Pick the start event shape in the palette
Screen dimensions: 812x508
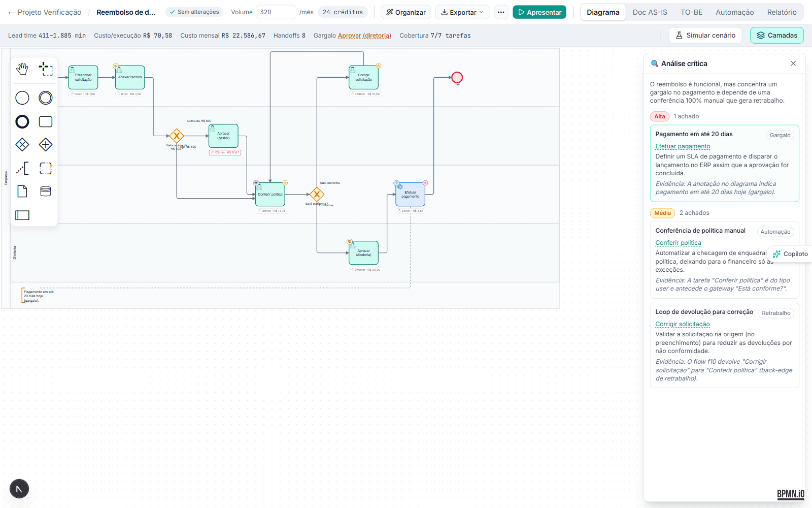(22, 98)
